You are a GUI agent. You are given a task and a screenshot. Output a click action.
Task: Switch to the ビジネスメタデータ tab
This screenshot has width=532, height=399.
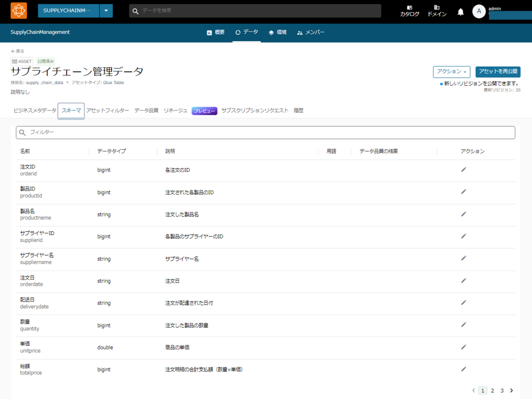click(x=34, y=110)
